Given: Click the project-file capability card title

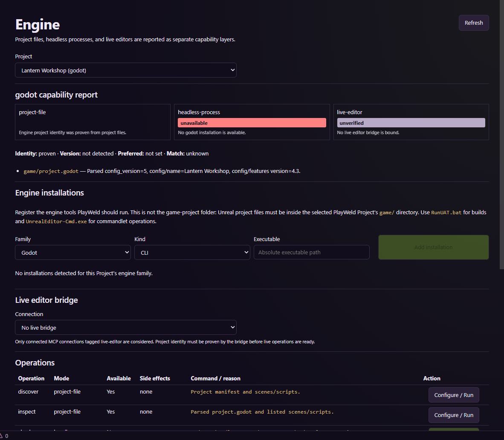Looking at the screenshot, I should (x=32, y=112).
